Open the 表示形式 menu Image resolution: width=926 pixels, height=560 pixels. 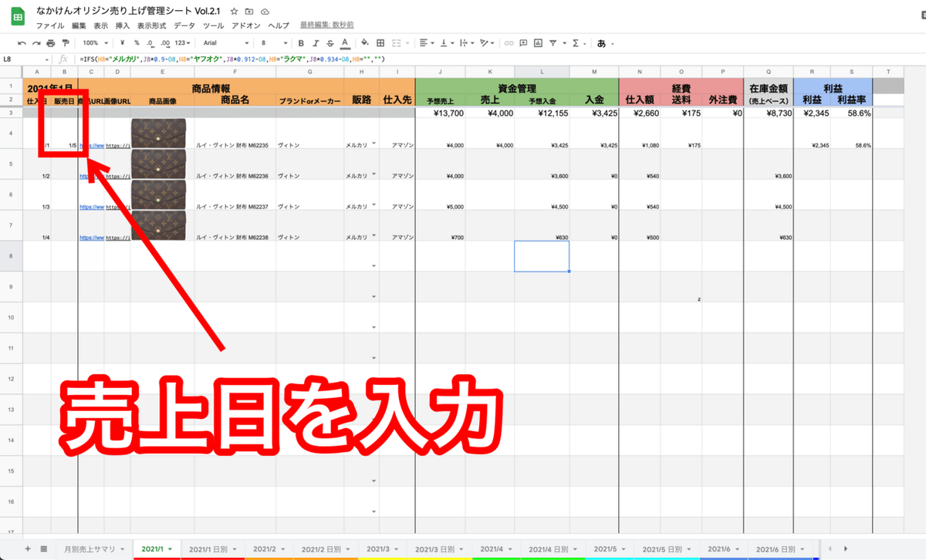[151, 25]
